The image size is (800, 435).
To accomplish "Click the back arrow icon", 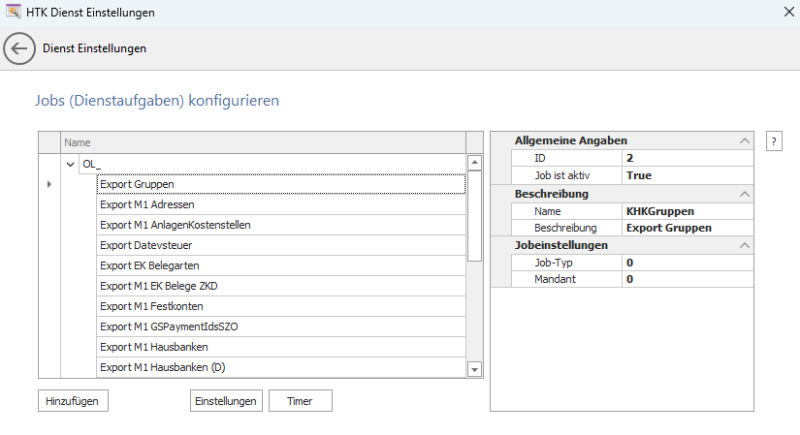I will pyautogui.click(x=20, y=48).
